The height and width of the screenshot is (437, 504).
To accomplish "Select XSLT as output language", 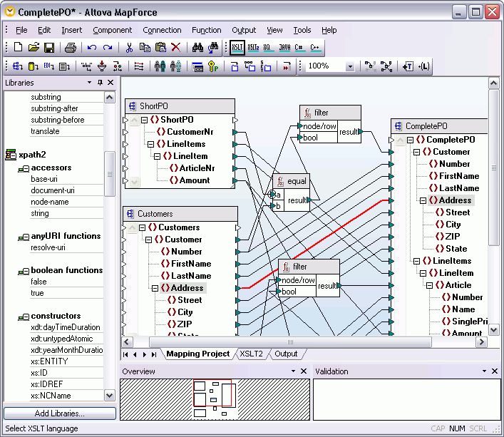I will [237, 48].
